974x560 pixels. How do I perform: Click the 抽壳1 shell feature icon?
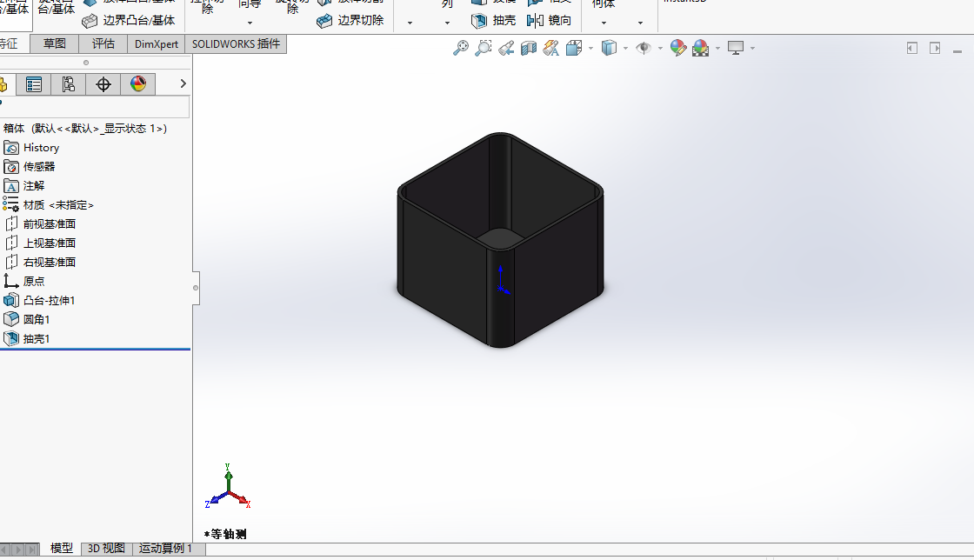point(11,339)
